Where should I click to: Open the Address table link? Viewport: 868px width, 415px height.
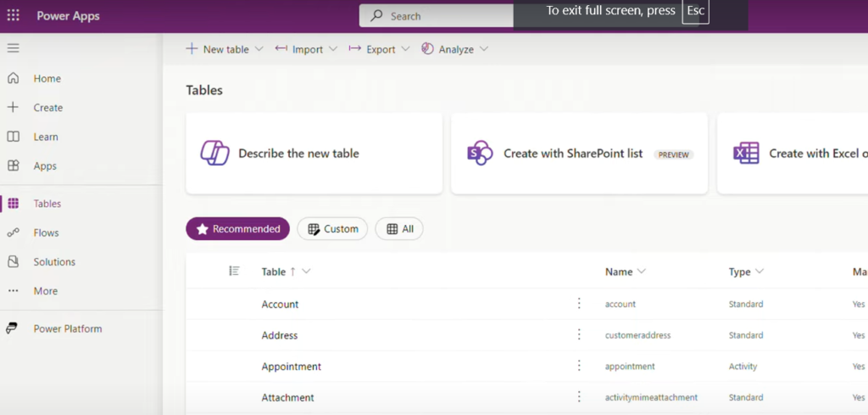[x=280, y=335]
